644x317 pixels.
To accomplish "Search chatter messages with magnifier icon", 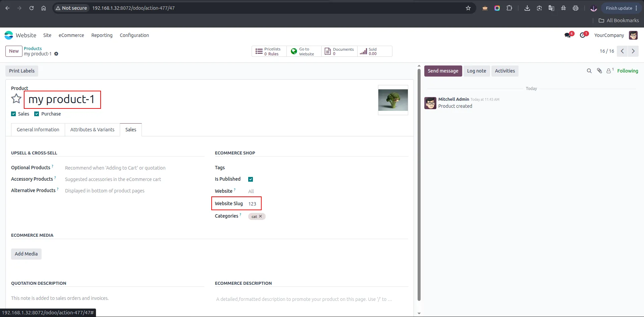I will [x=589, y=71].
